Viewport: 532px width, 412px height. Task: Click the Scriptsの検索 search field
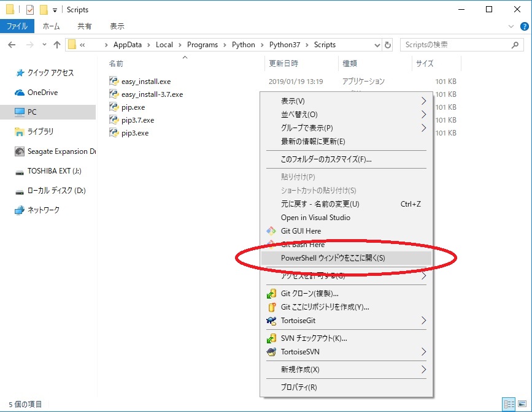(462, 45)
